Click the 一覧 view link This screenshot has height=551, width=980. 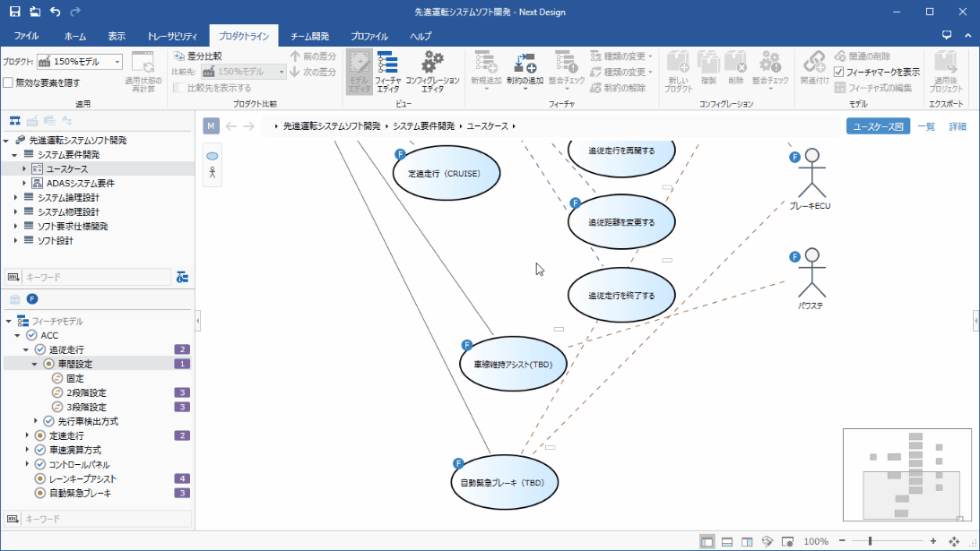tap(926, 126)
